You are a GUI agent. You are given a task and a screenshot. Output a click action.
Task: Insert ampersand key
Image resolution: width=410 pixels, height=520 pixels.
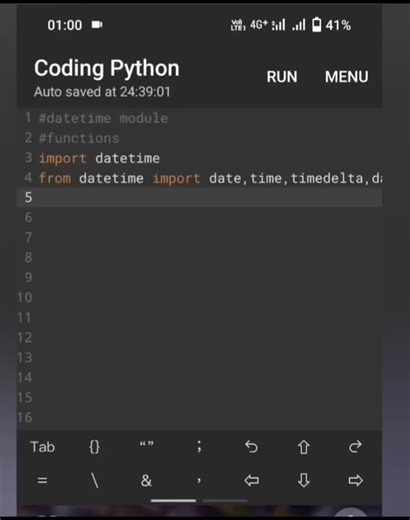coord(146,480)
